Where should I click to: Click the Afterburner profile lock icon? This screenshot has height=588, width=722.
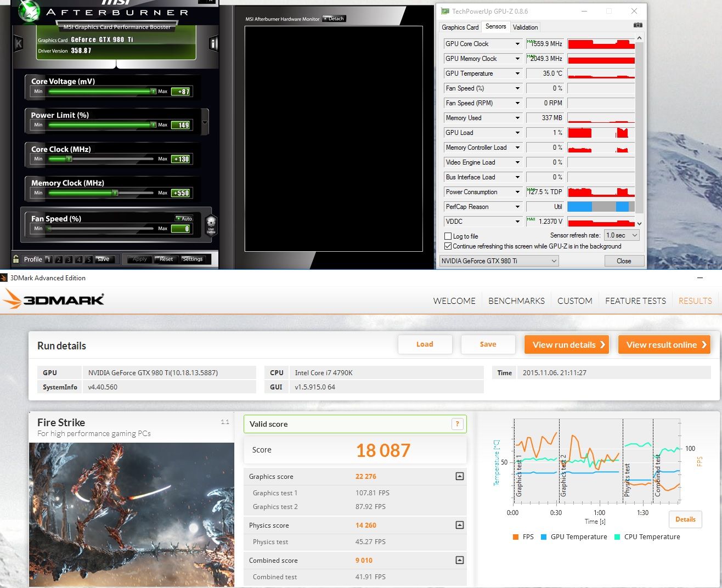[16, 259]
